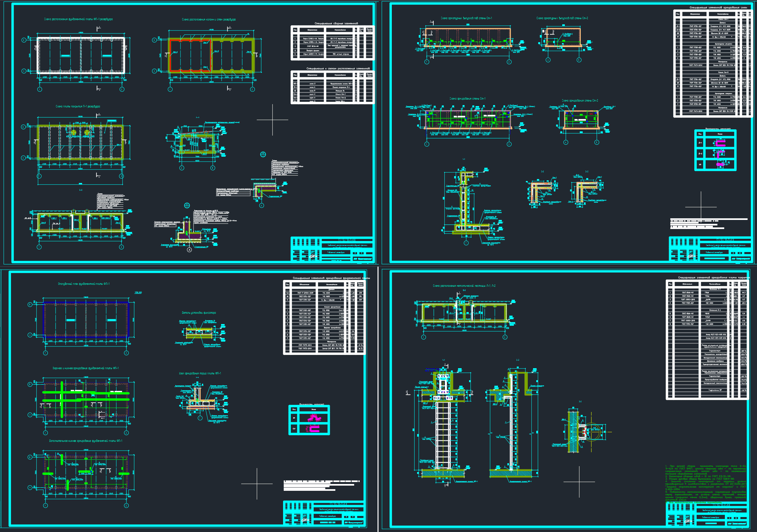Select title 'Схема арматурных выпусков под стены Ст-2'
The width and height of the screenshot is (757, 532).
click(562, 18)
